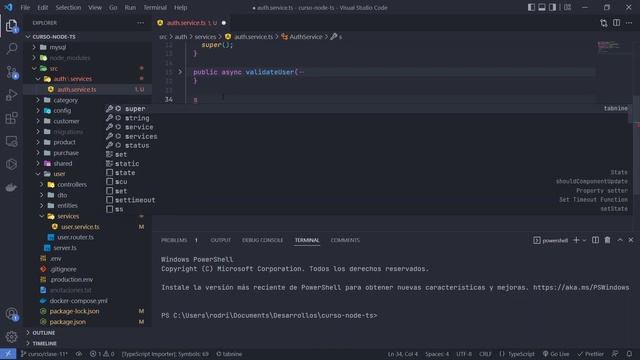Expand the TIMELINE section

pos(44,343)
